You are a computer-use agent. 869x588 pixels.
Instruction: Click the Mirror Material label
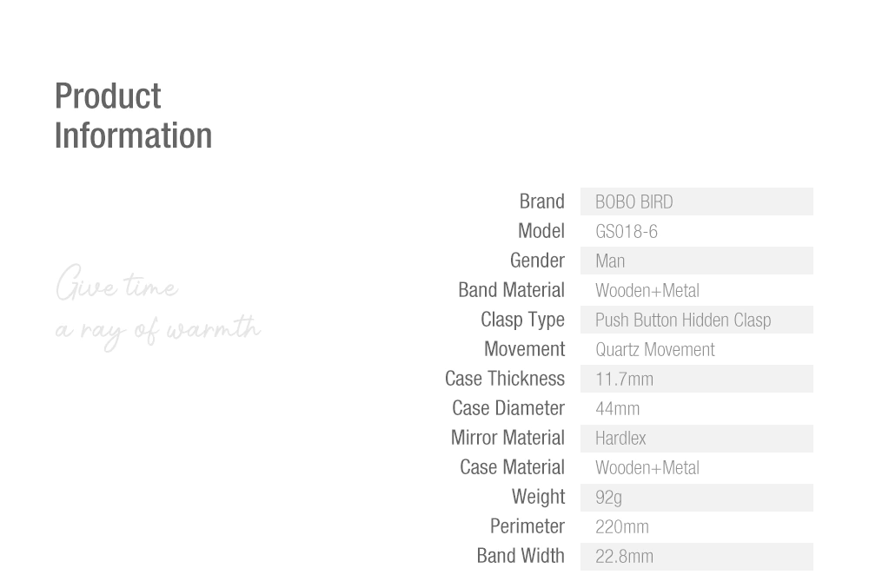point(507,438)
